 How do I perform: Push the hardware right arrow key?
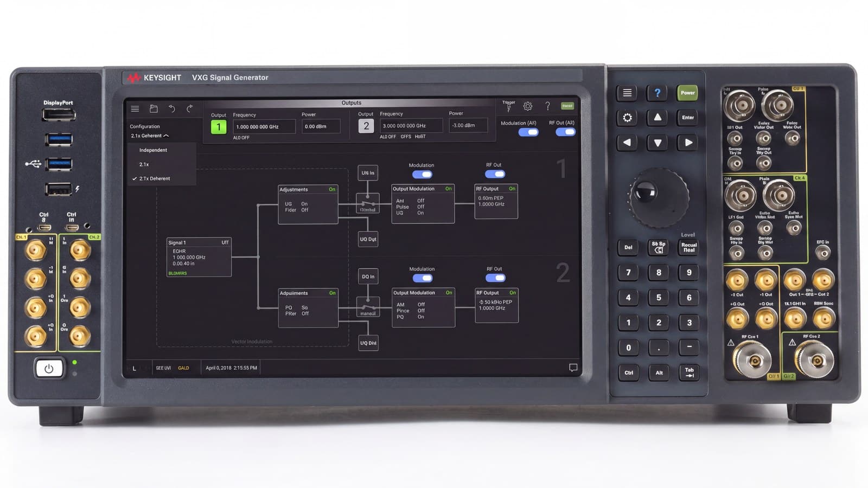coord(688,143)
